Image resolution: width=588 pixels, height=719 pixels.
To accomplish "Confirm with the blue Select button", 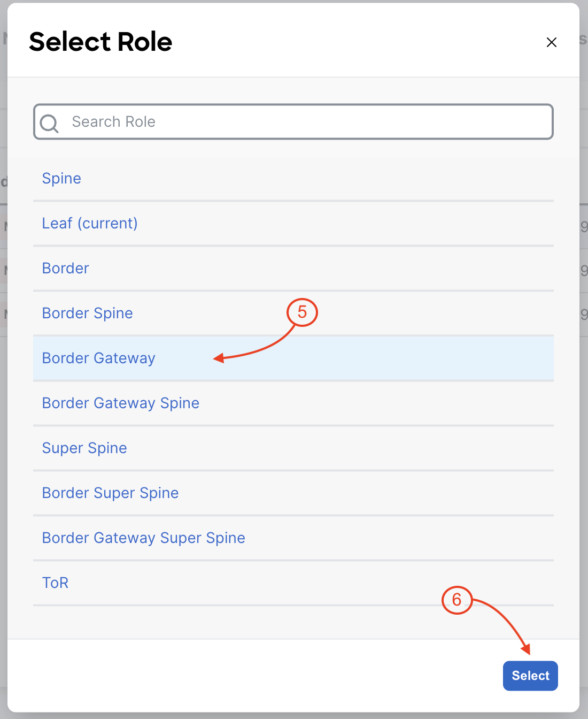I will pyautogui.click(x=530, y=676).
